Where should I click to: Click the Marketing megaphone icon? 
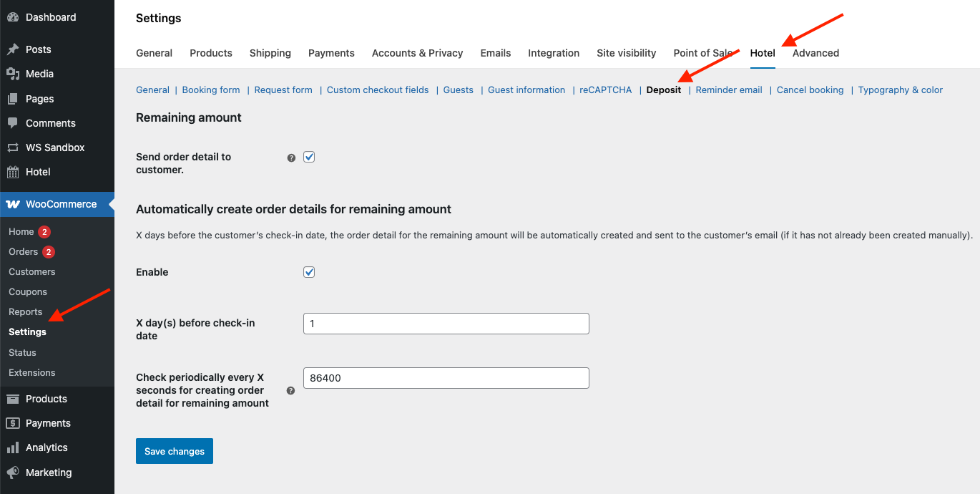pyautogui.click(x=13, y=473)
